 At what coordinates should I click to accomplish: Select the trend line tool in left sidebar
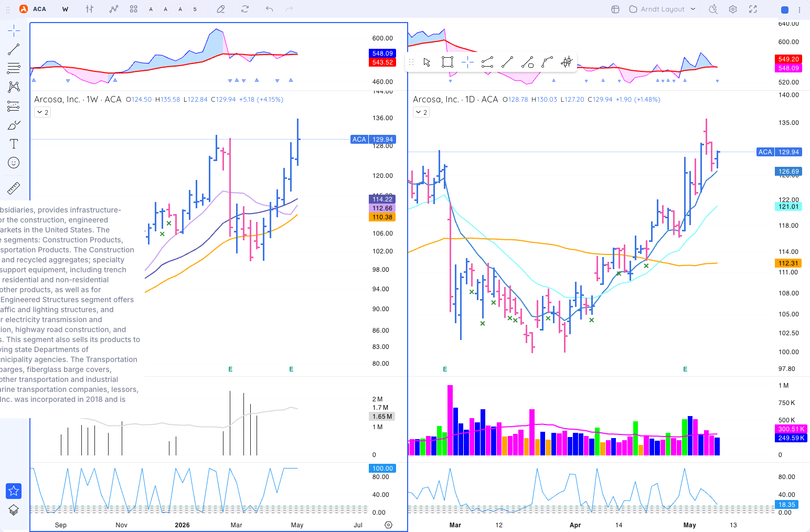click(14, 49)
